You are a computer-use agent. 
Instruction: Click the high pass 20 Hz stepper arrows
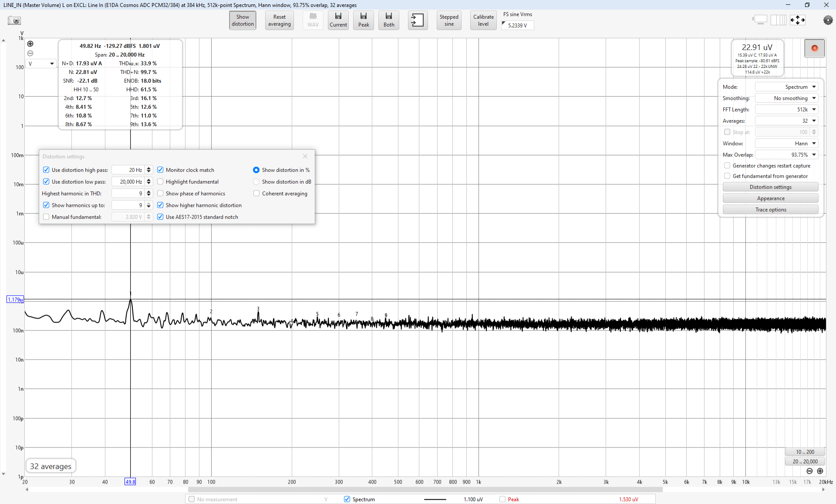(x=148, y=170)
